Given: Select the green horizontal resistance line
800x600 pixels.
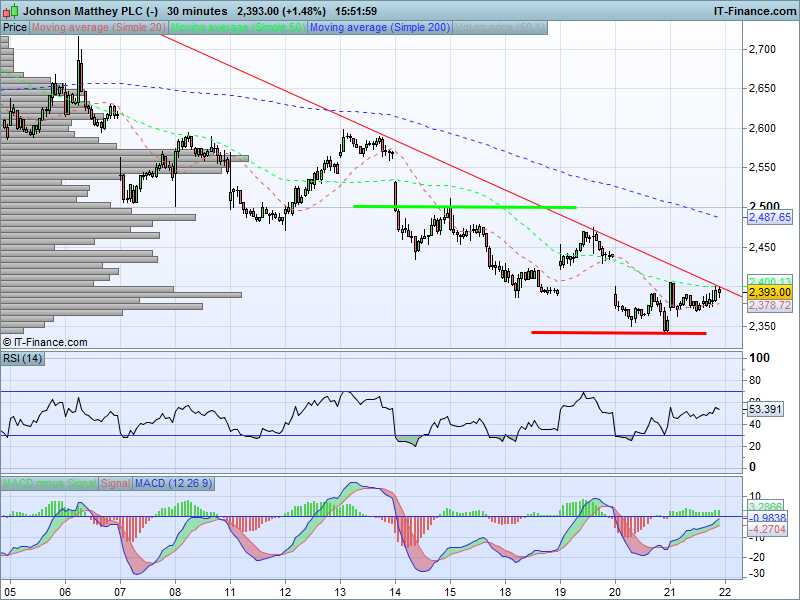Looking at the screenshot, I should [465, 207].
